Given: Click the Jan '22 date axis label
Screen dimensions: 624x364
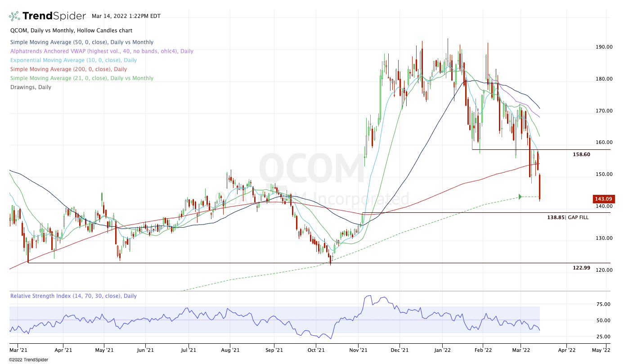Looking at the screenshot, I should coord(442,349).
